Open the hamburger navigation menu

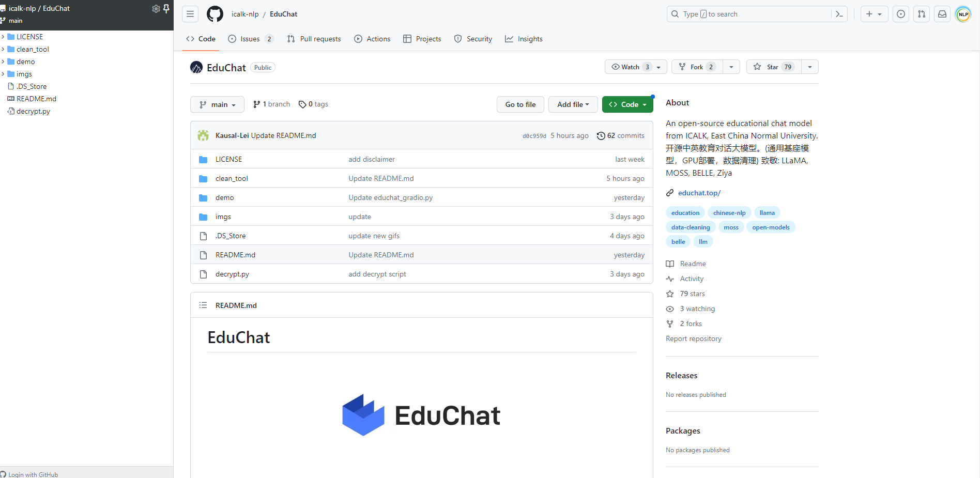click(190, 14)
